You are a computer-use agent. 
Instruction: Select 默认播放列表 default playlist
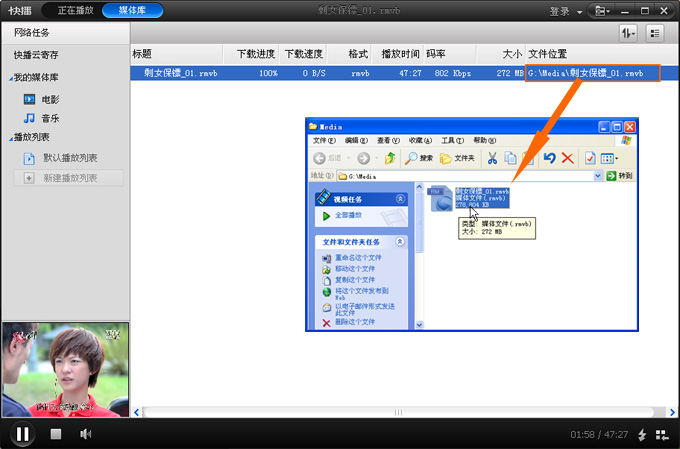(x=69, y=158)
